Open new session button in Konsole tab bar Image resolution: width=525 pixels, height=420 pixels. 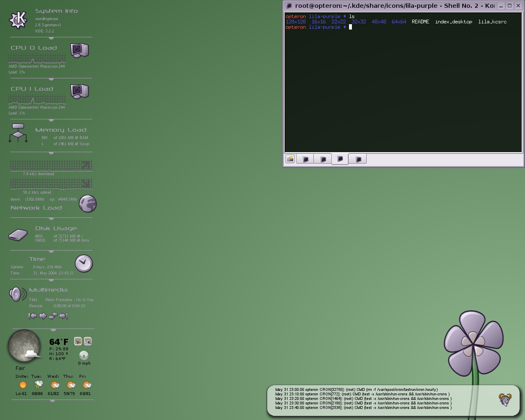(290, 159)
